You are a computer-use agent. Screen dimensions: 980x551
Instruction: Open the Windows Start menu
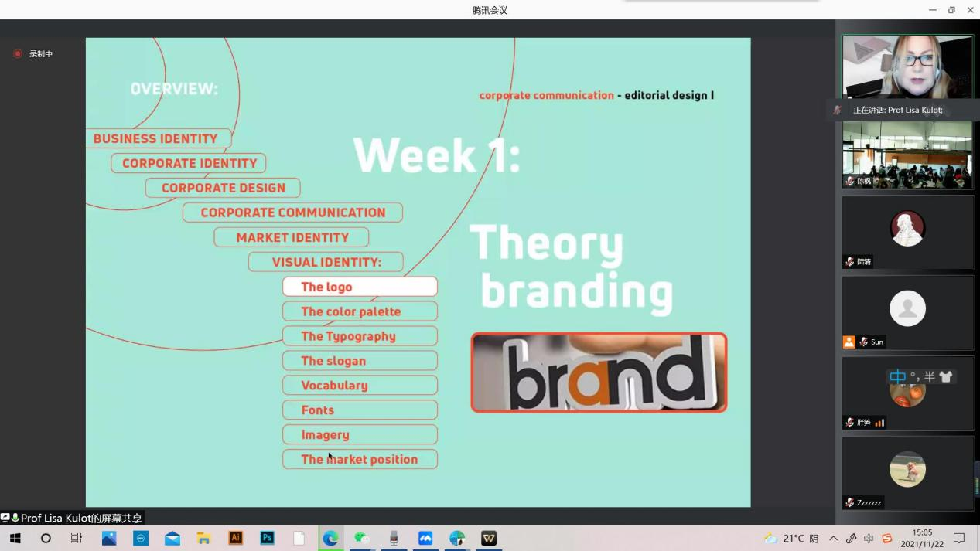[x=15, y=538]
